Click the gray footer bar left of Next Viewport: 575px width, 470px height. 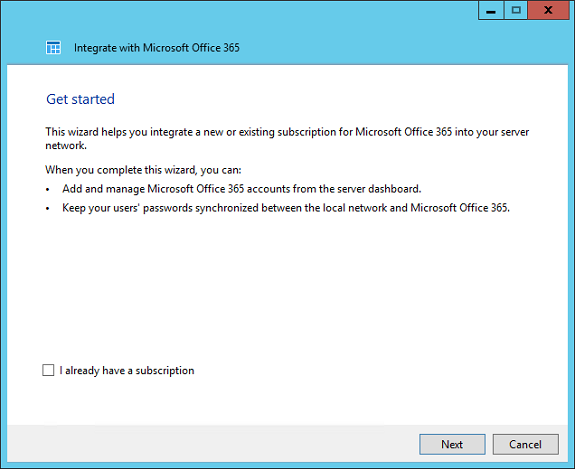[x=213, y=444]
